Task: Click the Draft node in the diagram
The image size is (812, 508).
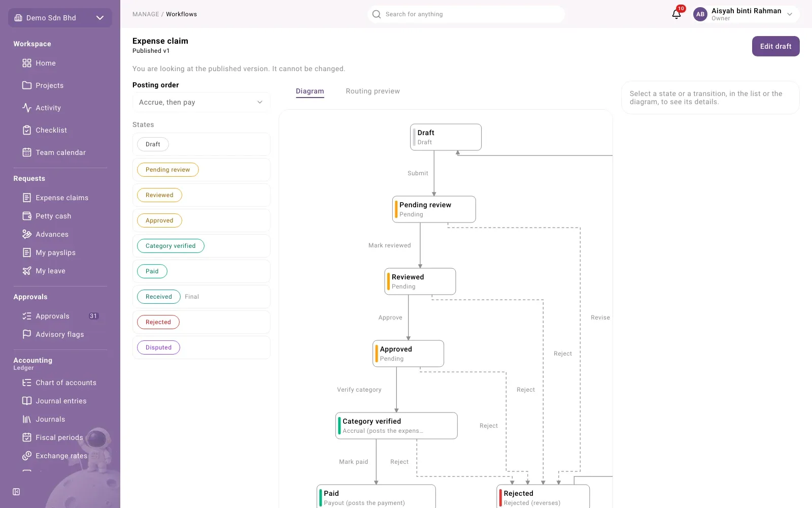Action: click(446, 137)
